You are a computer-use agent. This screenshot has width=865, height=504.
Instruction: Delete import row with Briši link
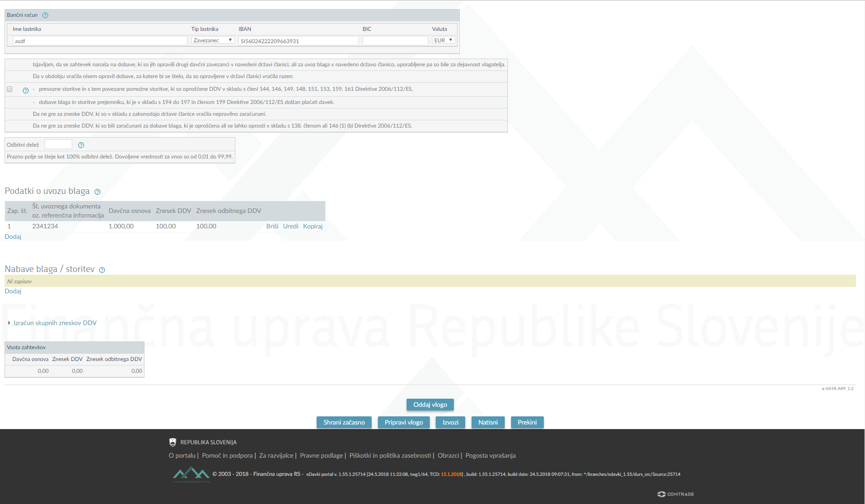click(272, 226)
